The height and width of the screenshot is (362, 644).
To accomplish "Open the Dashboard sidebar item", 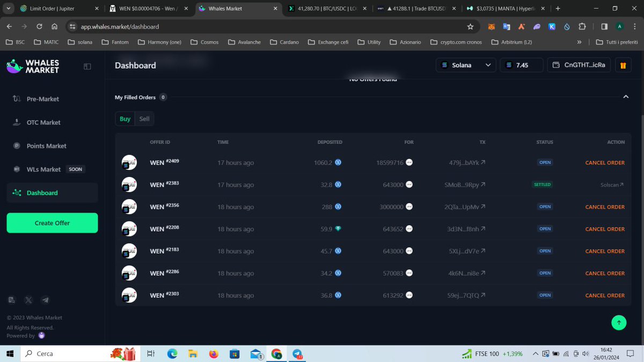I will pyautogui.click(x=52, y=193).
